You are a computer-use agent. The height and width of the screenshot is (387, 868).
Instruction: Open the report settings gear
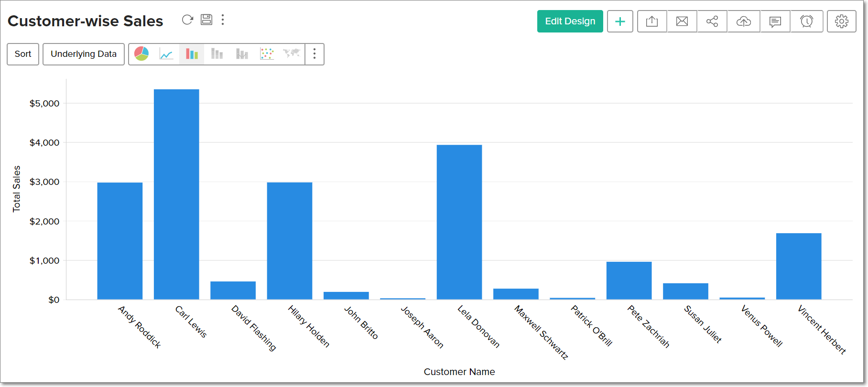[x=841, y=21]
